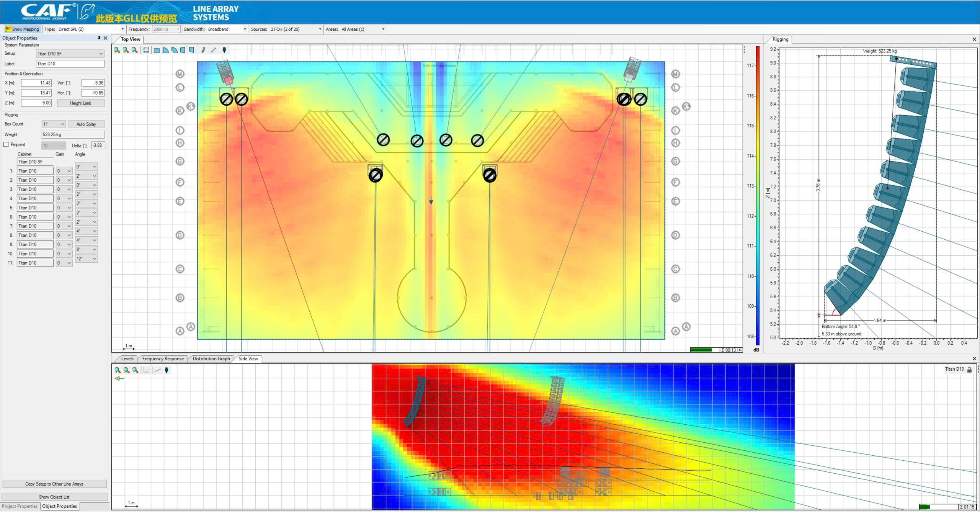Viewport: 980px width, 512px height.
Task: Zoom out of the Top View
Action: tap(134, 50)
